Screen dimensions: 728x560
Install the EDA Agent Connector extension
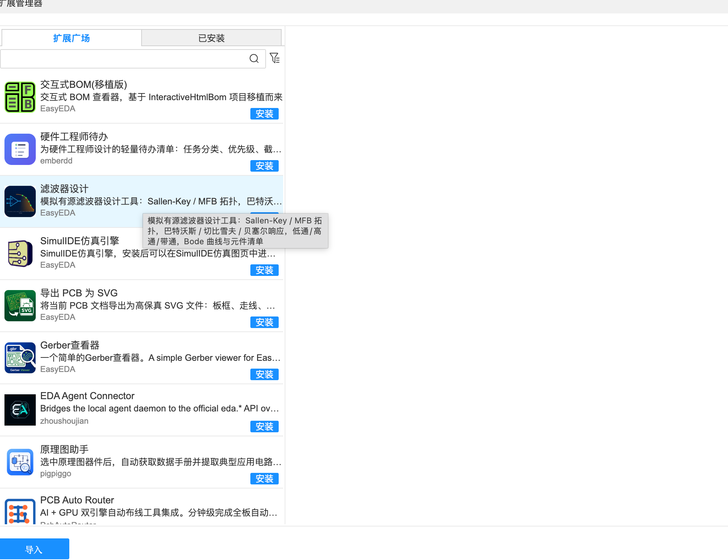click(x=265, y=427)
